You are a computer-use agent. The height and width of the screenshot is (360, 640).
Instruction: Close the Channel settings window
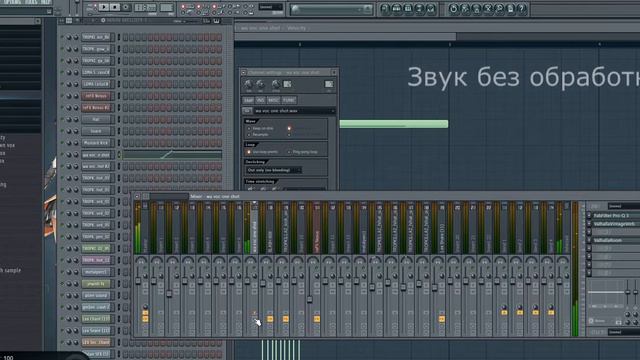pos(334,73)
